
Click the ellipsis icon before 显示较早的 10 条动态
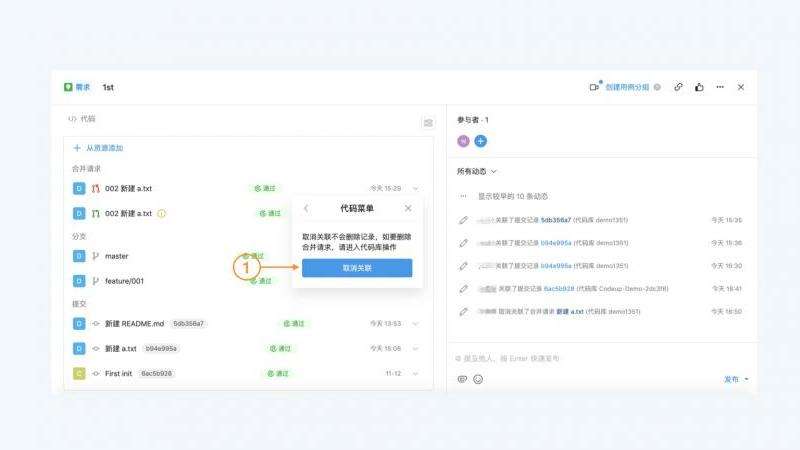[x=463, y=196]
